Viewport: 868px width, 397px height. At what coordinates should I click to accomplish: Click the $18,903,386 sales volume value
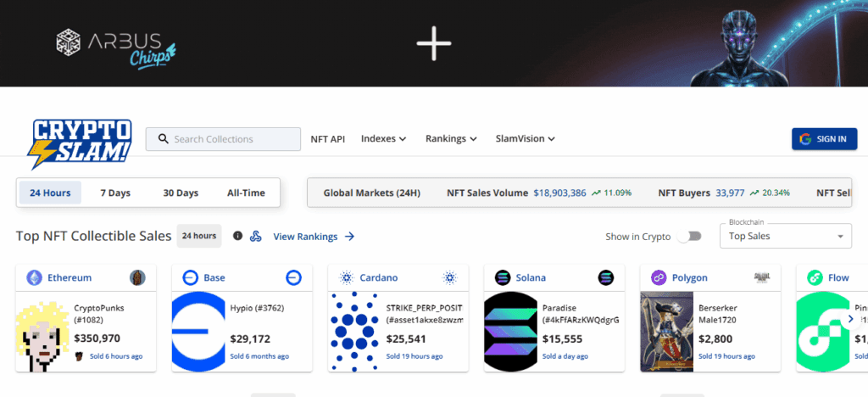(559, 193)
